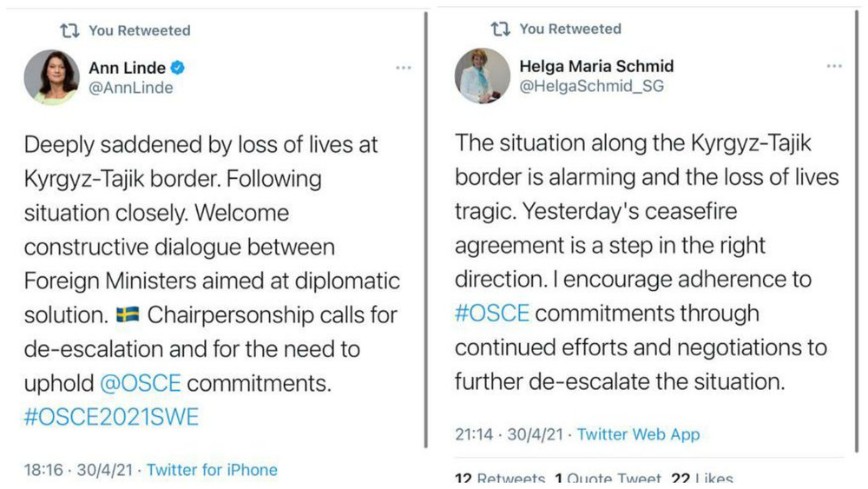Click retweet icon above Ann Linde tweet
868x489 pixels.
click(x=69, y=30)
